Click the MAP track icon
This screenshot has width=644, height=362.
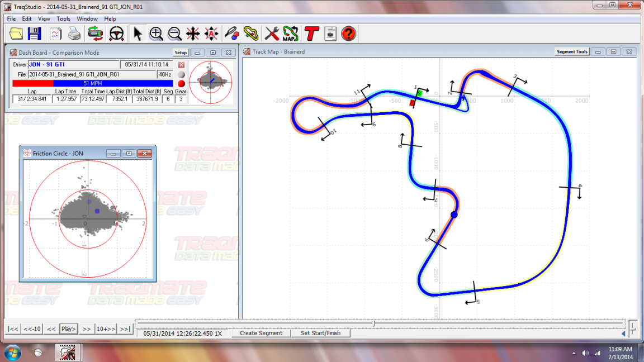coord(290,34)
